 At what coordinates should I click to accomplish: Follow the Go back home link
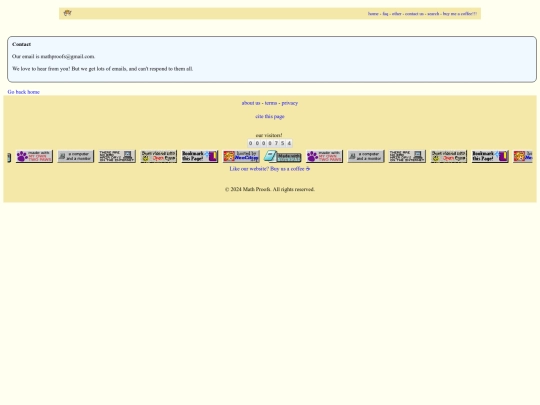coord(23,92)
